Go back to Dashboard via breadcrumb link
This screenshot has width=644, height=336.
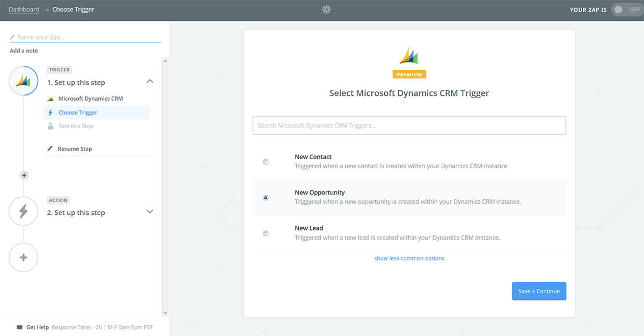(x=24, y=10)
